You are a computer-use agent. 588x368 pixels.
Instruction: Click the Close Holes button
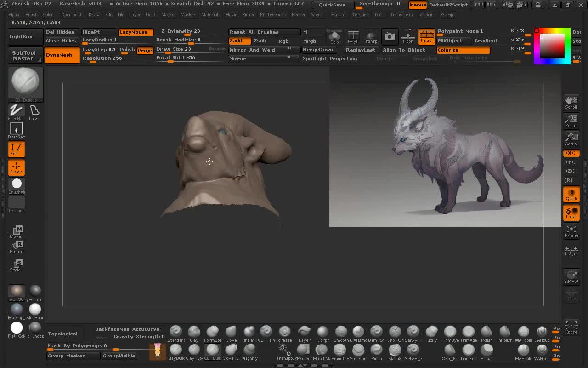(62, 40)
